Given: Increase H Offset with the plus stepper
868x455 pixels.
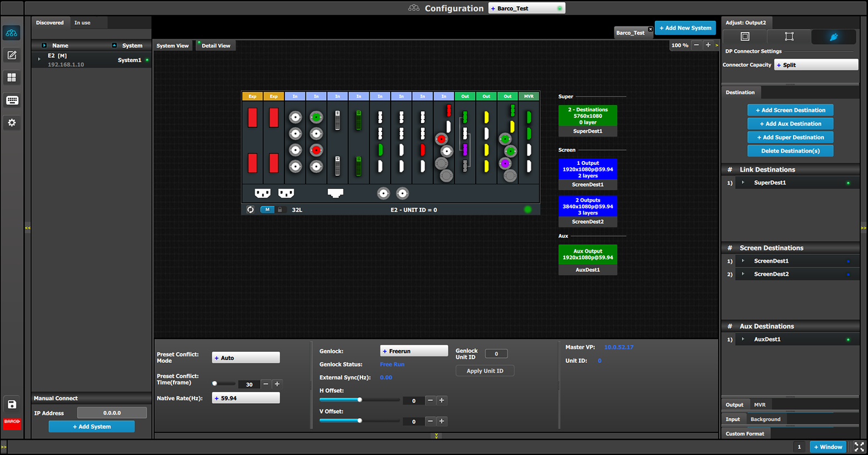Looking at the screenshot, I should [x=441, y=400].
